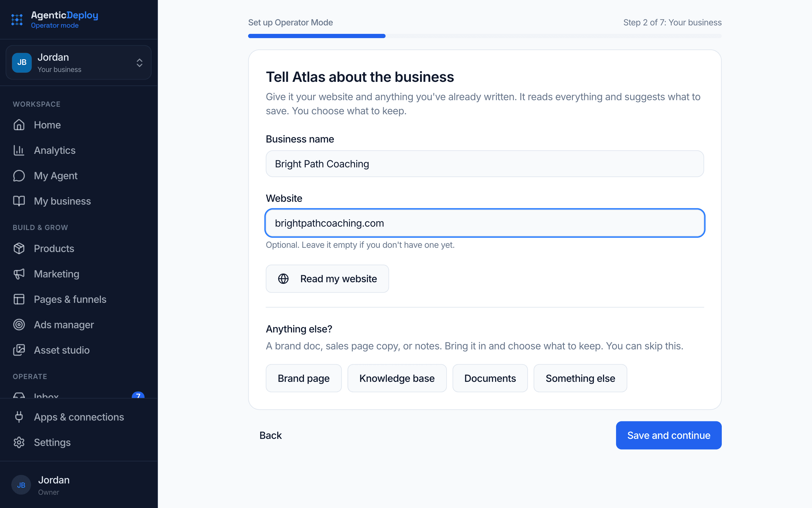
Task: Choose the Brand page option
Action: pyautogui.click(x=304, y=378)
